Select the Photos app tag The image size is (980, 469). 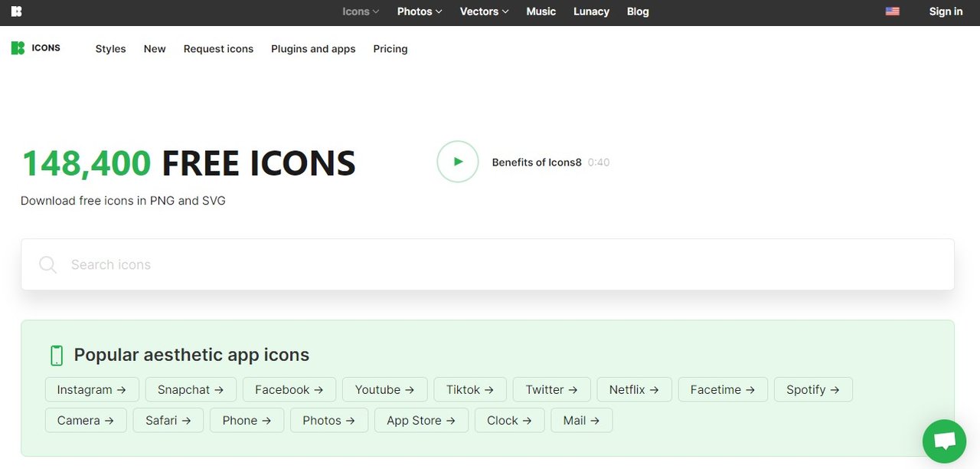329,420
